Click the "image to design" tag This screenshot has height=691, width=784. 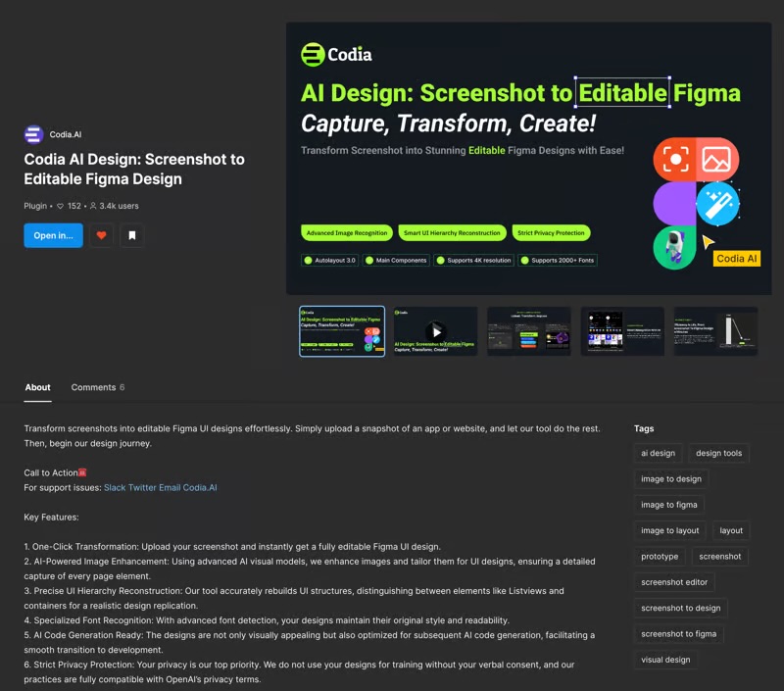pyautogui.click(x=671, y=479)
